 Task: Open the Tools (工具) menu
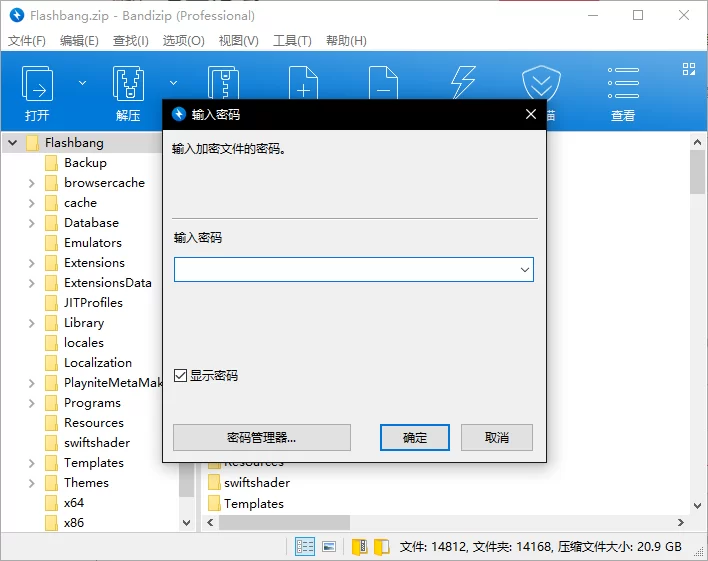click(x=292, y=41)
